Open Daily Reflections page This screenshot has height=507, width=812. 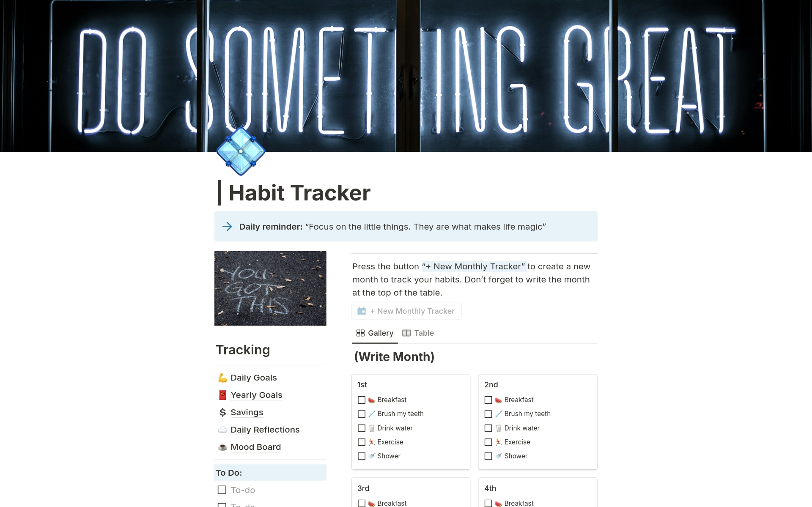point(266,429)
